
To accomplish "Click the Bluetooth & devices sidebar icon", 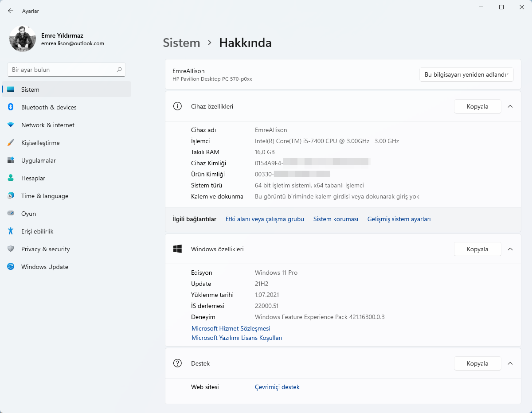I will click(11, 107).
